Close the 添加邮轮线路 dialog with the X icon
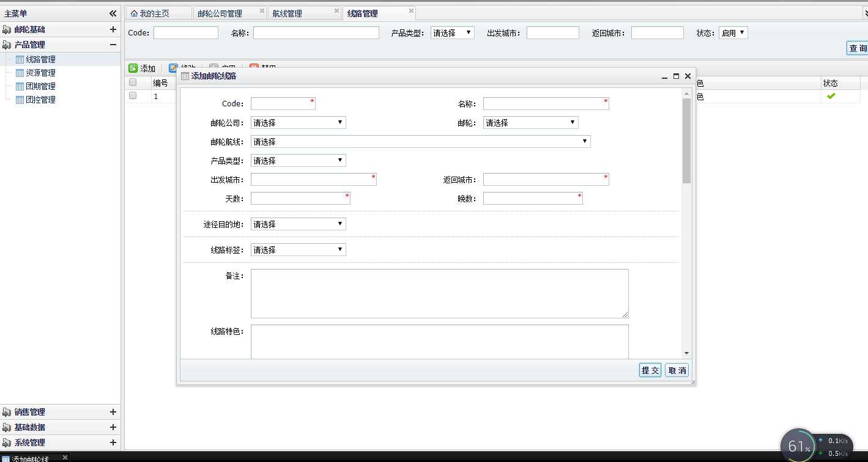Viewport: 868px width, 462px height. coord(688,76)
